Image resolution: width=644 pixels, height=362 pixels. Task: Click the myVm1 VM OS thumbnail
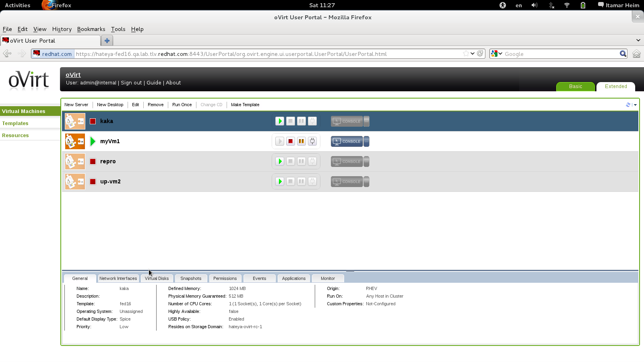pos(75,141)
